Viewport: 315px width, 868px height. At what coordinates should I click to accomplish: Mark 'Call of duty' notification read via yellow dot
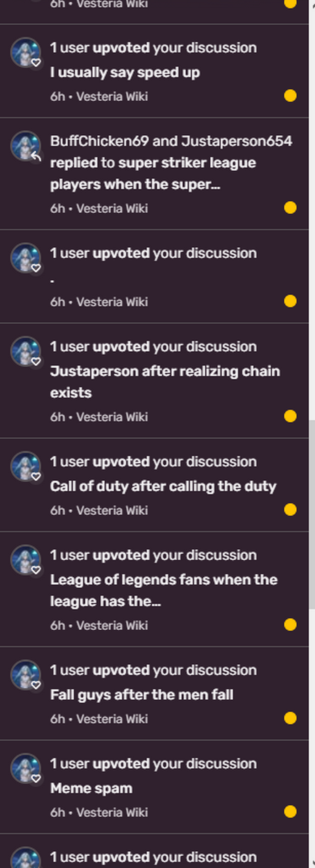click(290, 510)
